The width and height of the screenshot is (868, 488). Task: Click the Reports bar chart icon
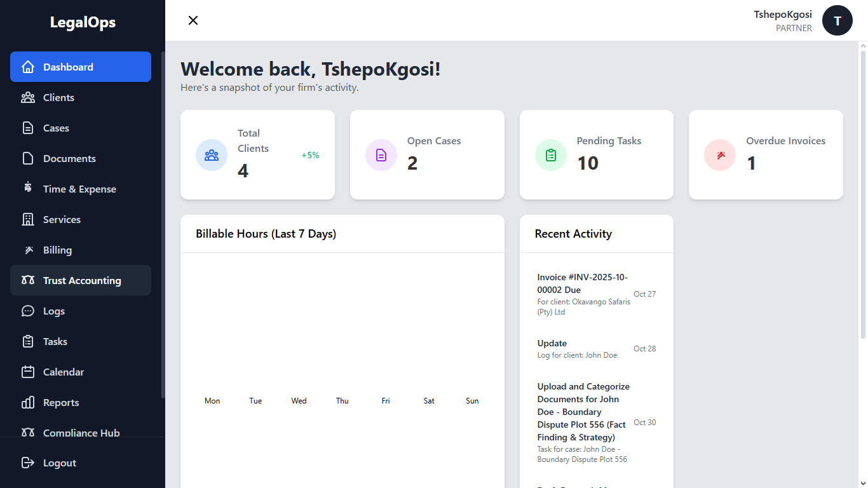(x=28, y=402)
